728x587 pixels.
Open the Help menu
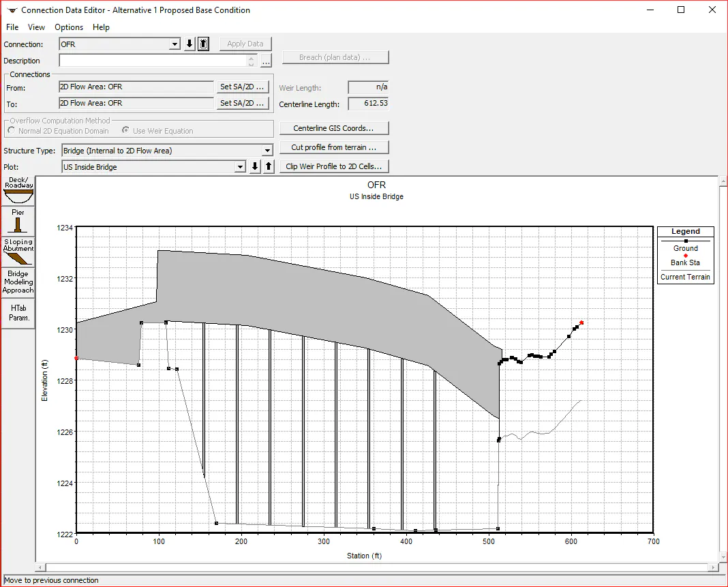click(101, 27)
